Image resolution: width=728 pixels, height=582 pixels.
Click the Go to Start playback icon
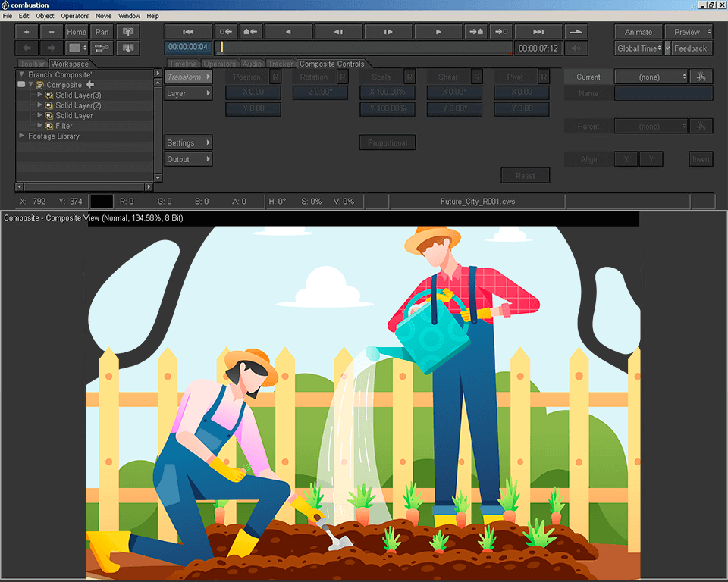(188, 31)
